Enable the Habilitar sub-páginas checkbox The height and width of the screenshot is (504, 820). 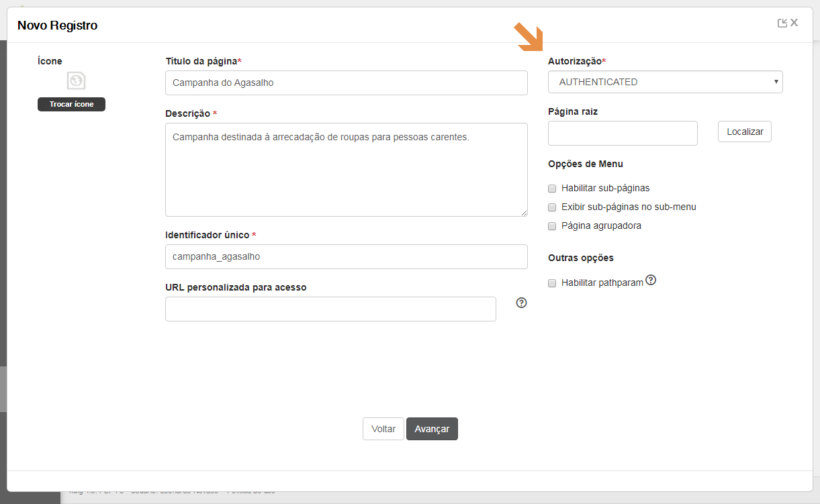[x=552, y=189]
